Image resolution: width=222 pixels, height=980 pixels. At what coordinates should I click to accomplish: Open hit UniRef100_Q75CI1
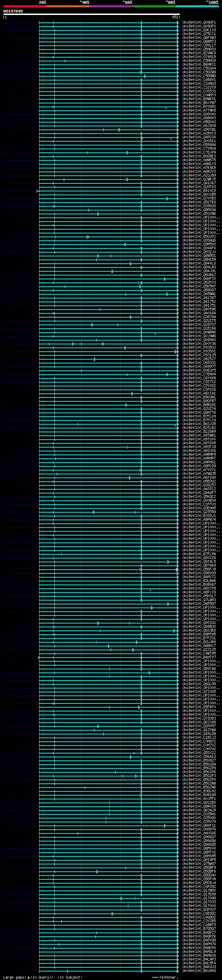(x=199, y=34)
